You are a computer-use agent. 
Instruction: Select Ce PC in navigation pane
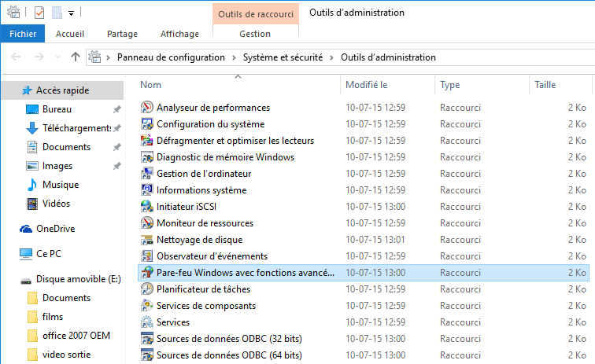49,254
